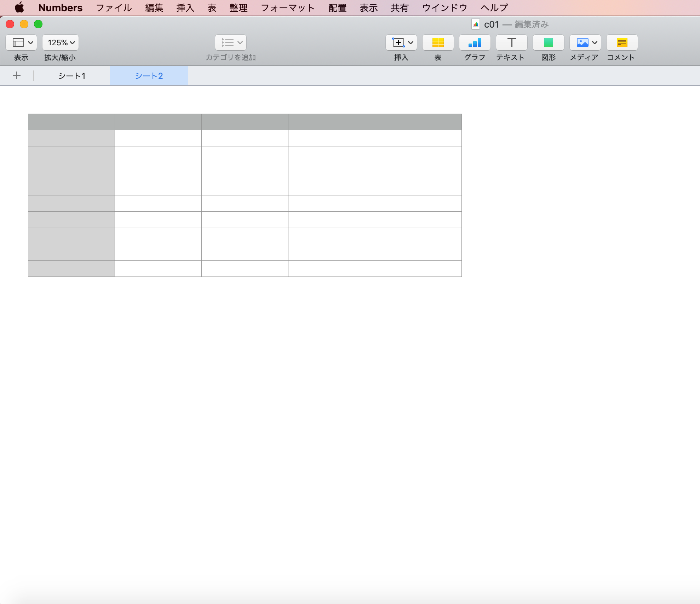Click the Shape (図形) green square icon
The height and width of the screenshot is (604, 700).
pos(548,42)
